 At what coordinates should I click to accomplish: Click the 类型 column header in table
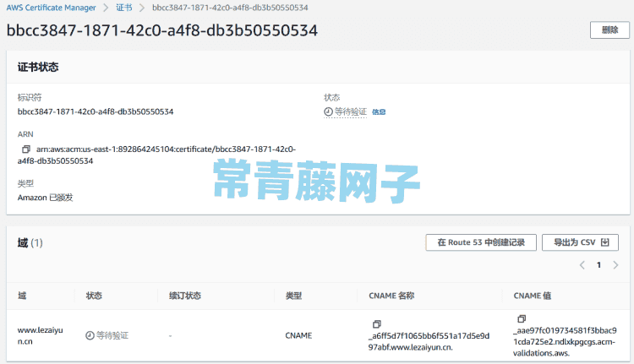[x=293, y=296]
